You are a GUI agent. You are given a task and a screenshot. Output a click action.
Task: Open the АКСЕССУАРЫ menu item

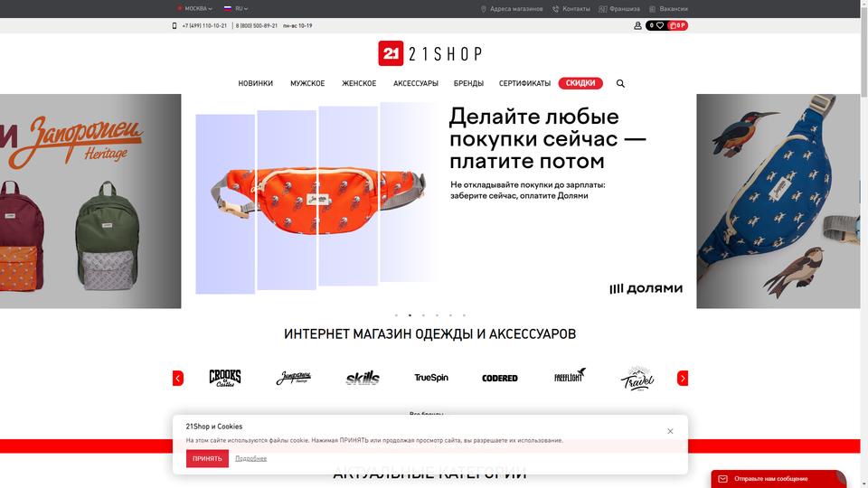(x=416, y=83)
